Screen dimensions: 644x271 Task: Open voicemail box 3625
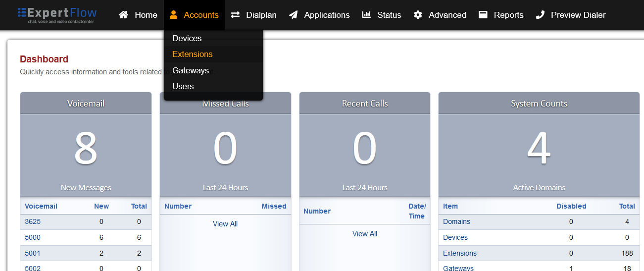33,221
